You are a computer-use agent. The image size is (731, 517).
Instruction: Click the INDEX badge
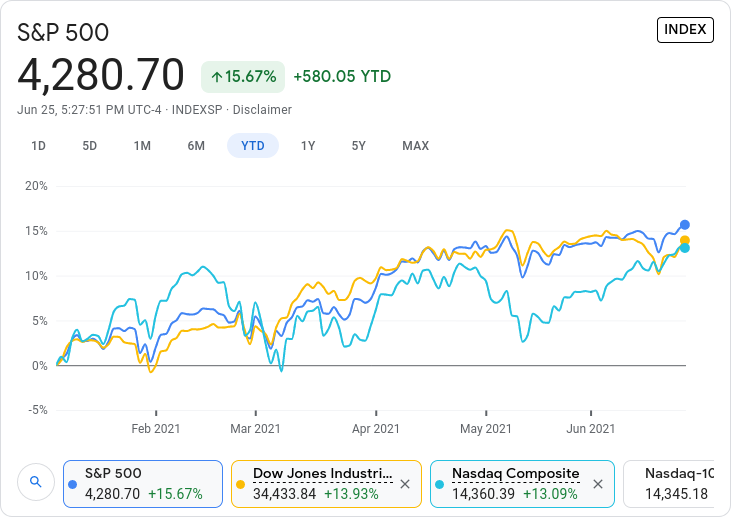685,30
